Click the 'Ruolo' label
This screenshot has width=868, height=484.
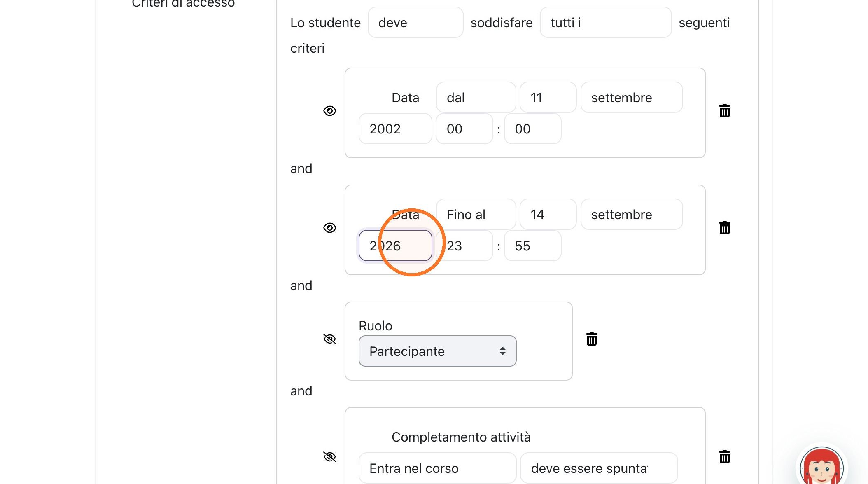coord(375,325)
